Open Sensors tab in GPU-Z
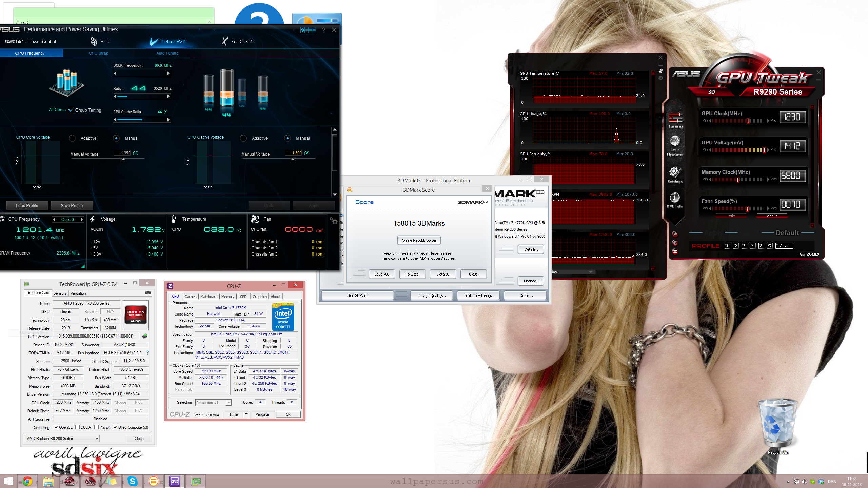Screen dimensions: 868x488 (60, 293)
